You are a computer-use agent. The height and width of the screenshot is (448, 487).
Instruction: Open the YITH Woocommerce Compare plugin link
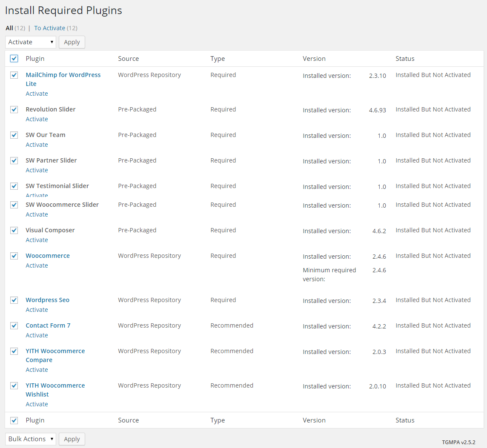pos(55,356)
